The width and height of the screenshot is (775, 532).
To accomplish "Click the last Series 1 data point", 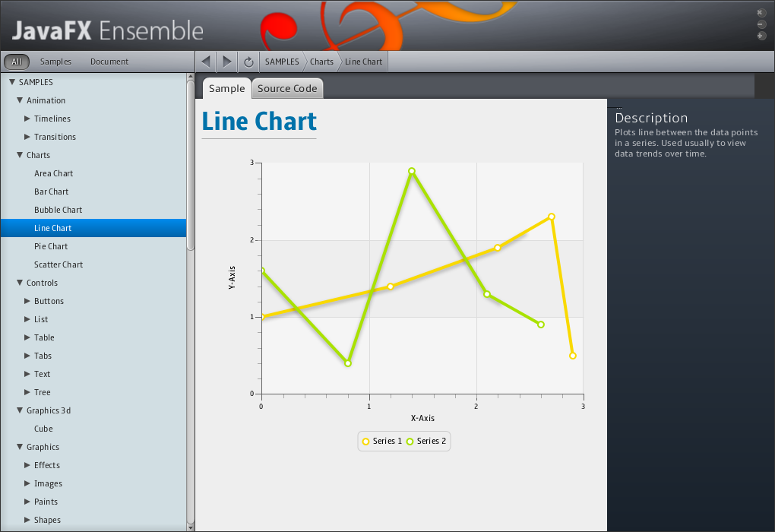I will coord(573,356).
